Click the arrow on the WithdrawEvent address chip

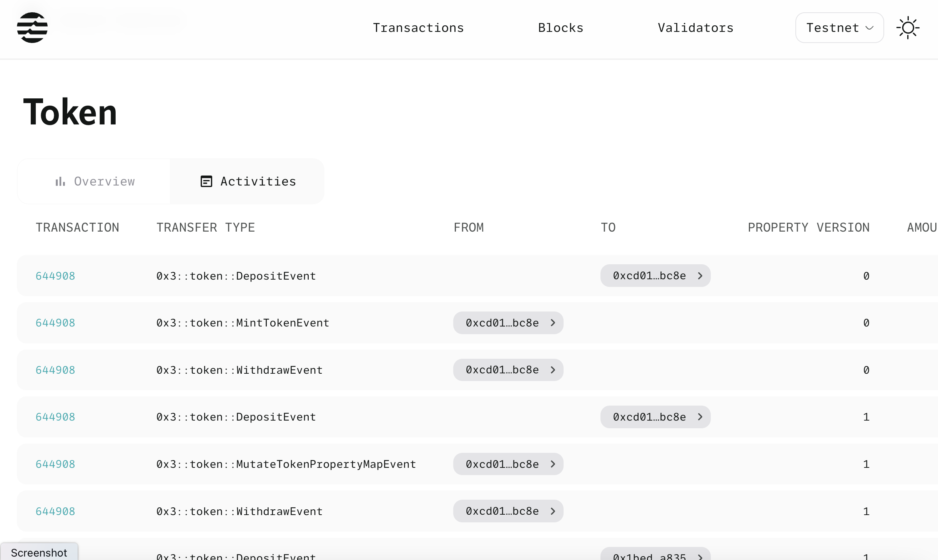coord(552,370)
